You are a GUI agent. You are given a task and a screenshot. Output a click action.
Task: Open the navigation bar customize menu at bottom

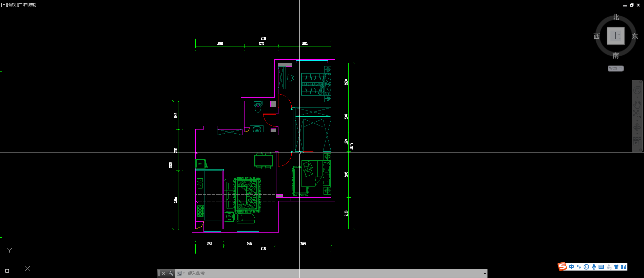[x=640, y=150]
